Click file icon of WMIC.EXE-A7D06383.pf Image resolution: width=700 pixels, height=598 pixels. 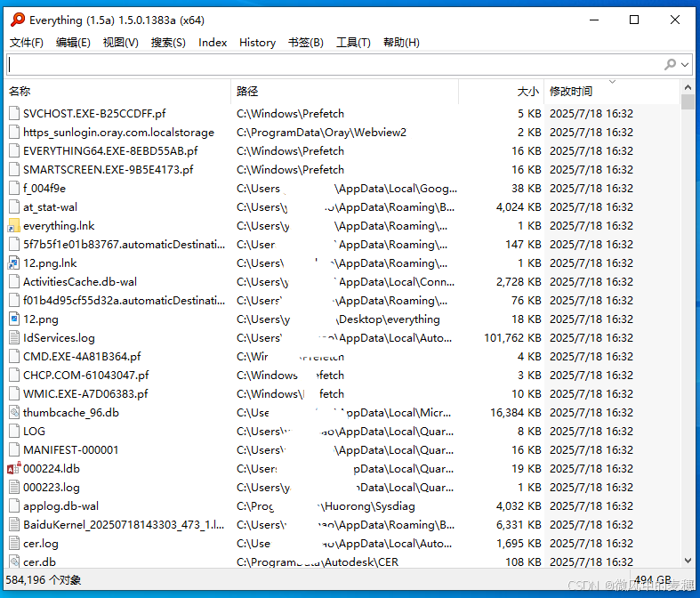pos(14,394)
